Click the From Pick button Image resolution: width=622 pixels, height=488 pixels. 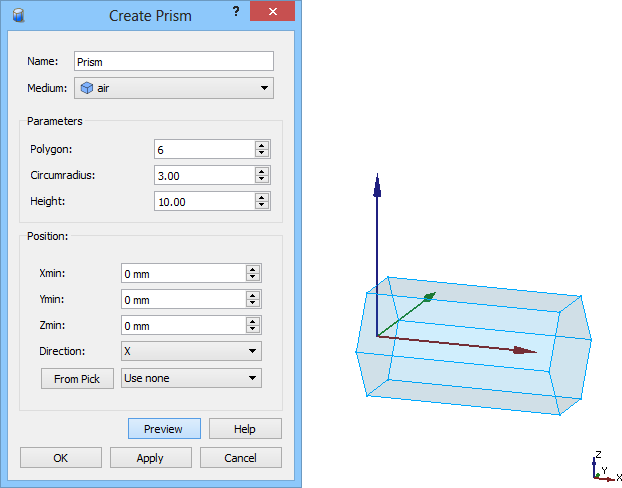click(77, 379)
